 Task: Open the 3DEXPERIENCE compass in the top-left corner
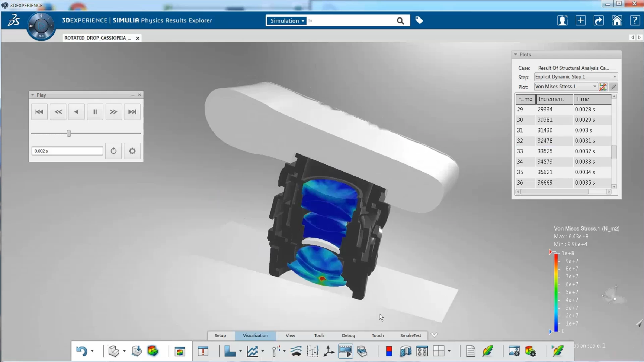pyautogui.click(x=41, y=26)
